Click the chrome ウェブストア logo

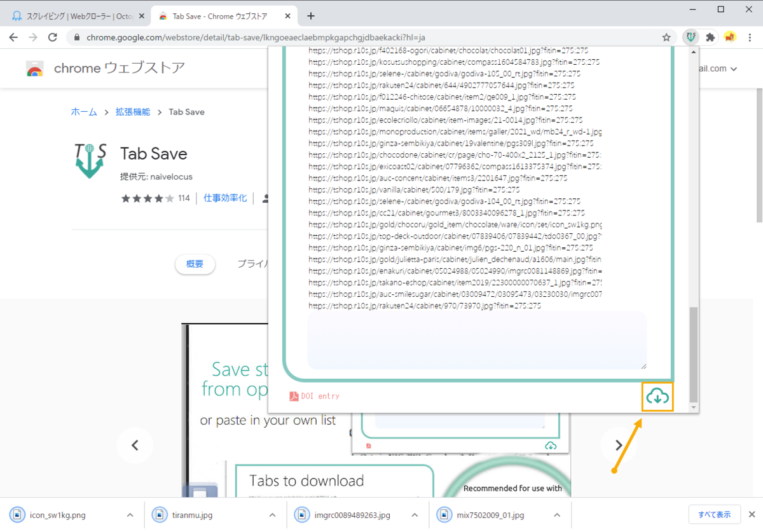pyautogui.click(x=106, y=68)
